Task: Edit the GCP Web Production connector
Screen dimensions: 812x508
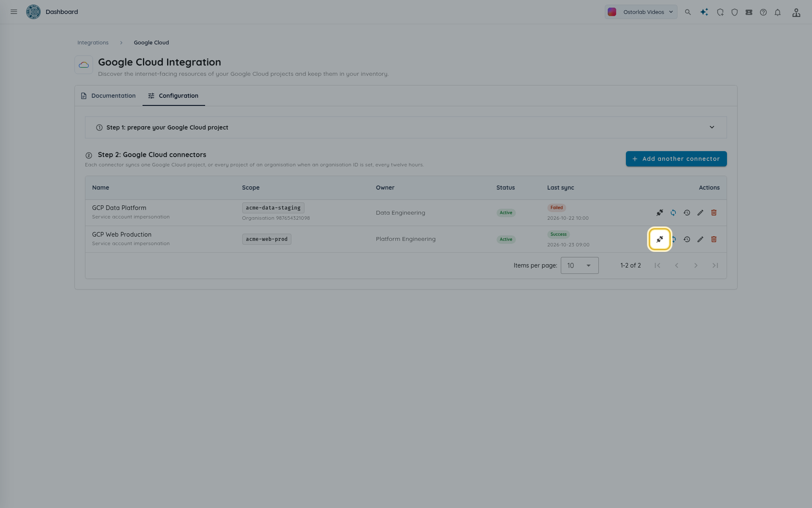Action: pos(700,239)
